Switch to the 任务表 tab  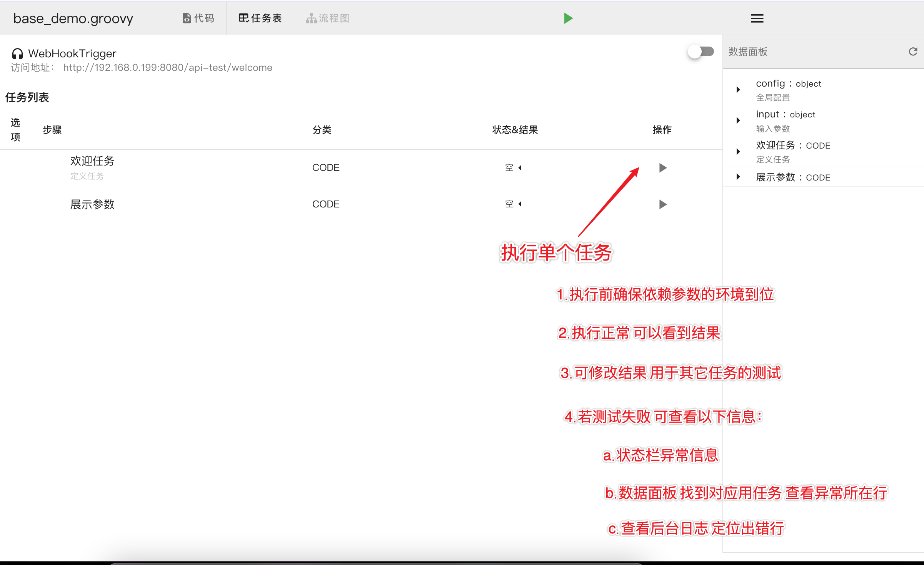260,18
